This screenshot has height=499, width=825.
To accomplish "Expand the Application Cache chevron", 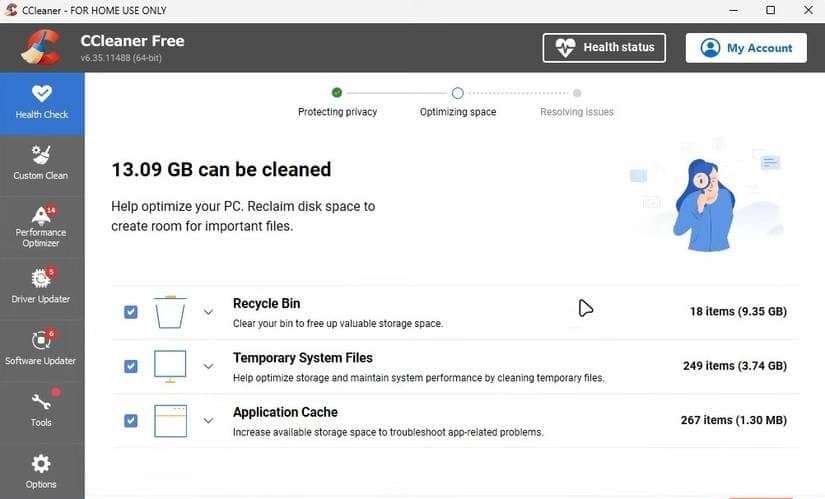I will [x=208, y=421].
